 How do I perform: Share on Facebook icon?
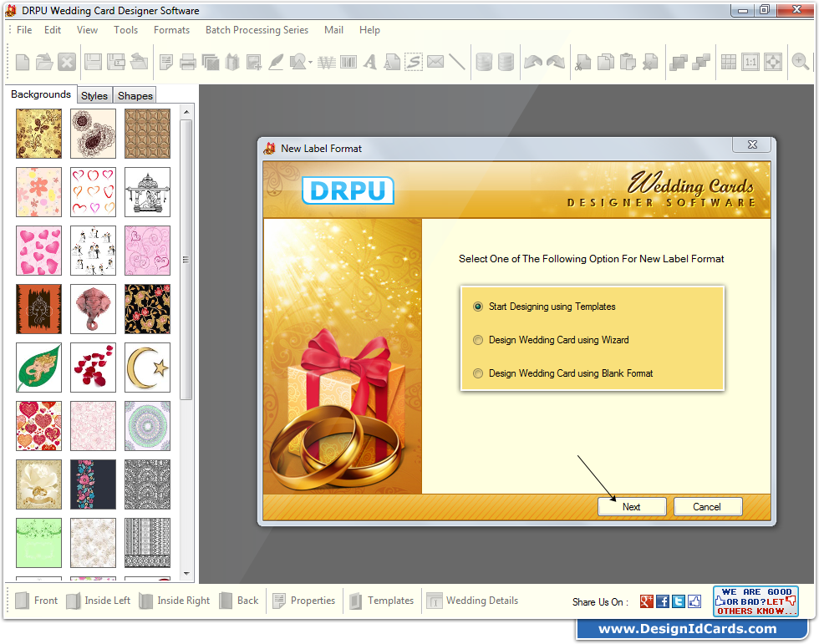[662, 601]
